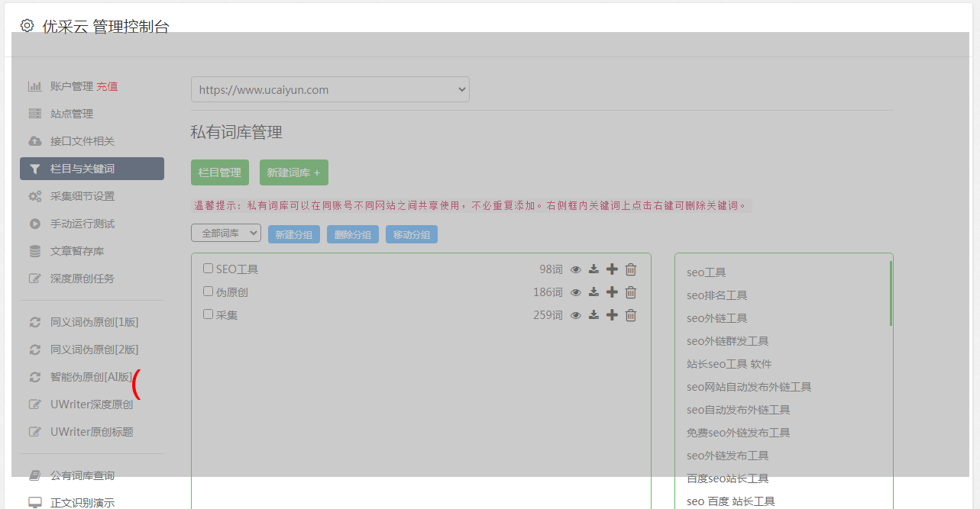
Task: Go to 采集细节设置 menu item
Action: click(82, 196)
